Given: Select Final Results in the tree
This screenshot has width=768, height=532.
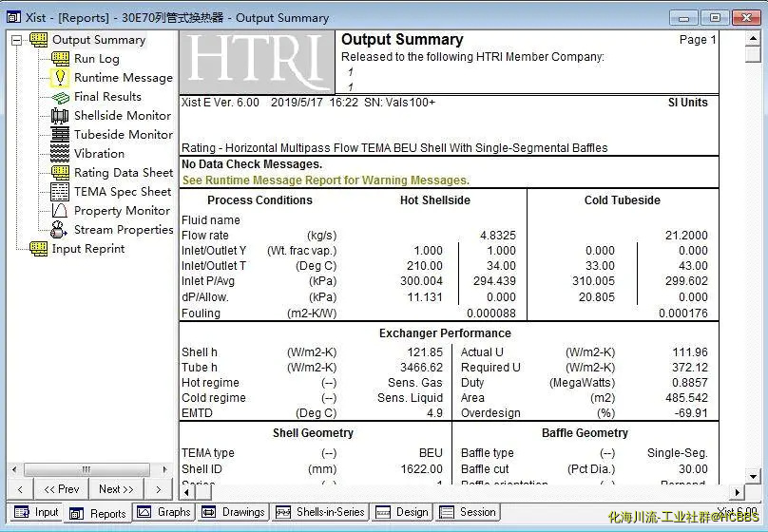Looking at the screenshot, I should pos(107,97).
